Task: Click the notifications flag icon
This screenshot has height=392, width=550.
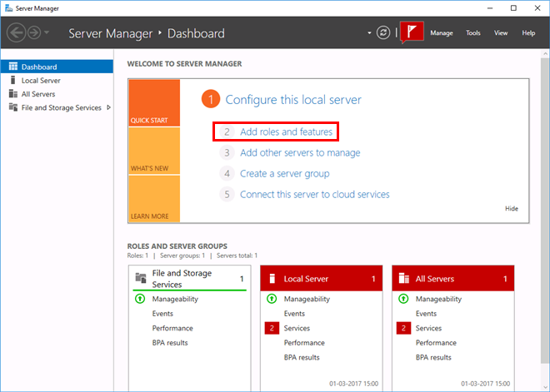Action: pos(412,32)
